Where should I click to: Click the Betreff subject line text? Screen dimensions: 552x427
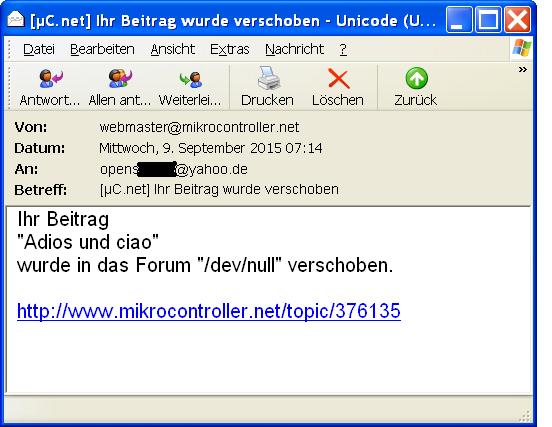click(x=219, y=190)
